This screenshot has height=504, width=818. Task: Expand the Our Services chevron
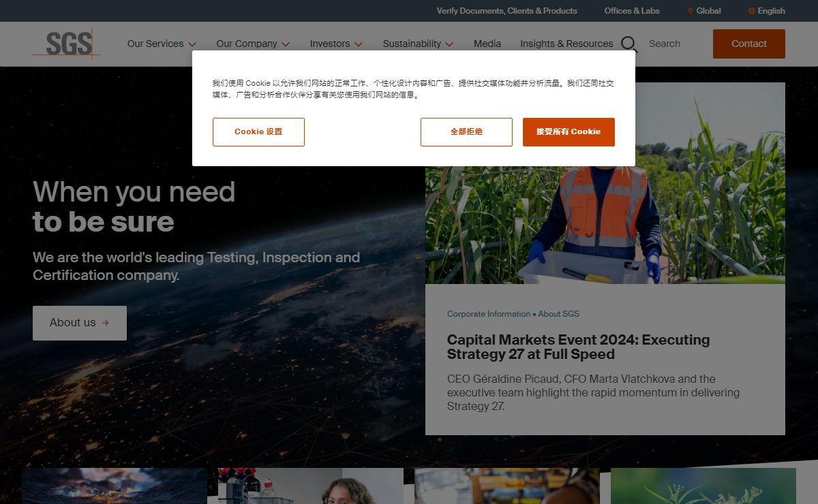coord(192,44)
